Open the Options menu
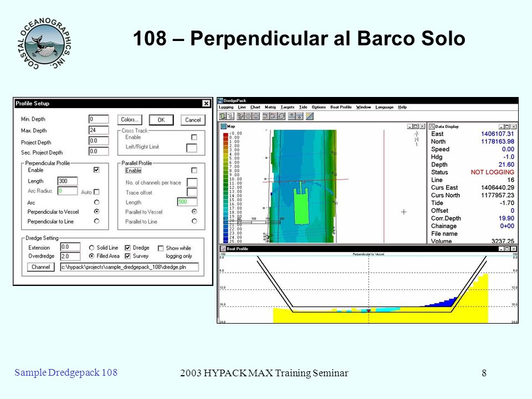 click(319, 107)
